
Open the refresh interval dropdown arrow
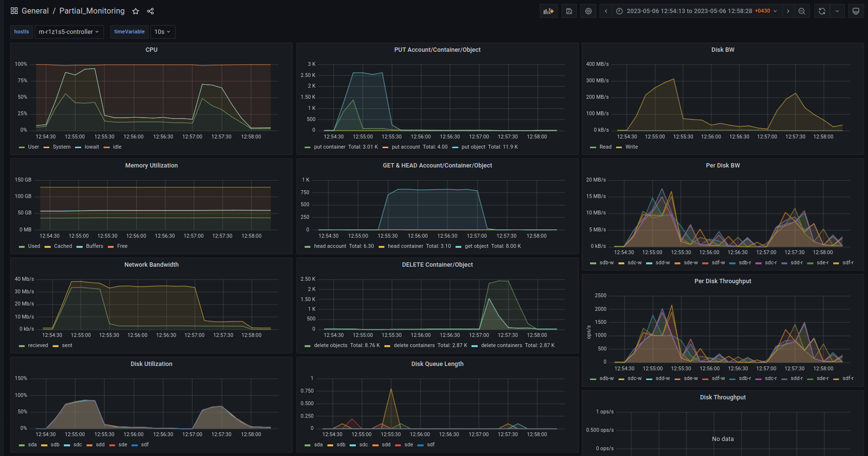point(837,11)
